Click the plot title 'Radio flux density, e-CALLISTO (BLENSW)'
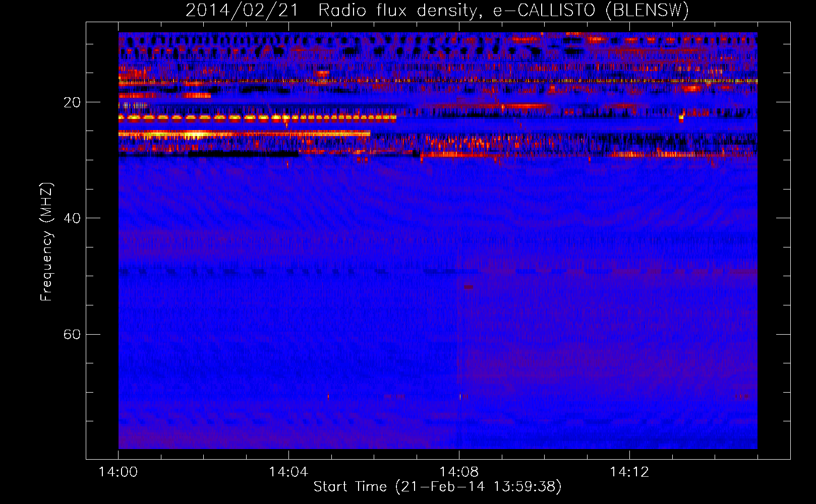 point(503,10)
